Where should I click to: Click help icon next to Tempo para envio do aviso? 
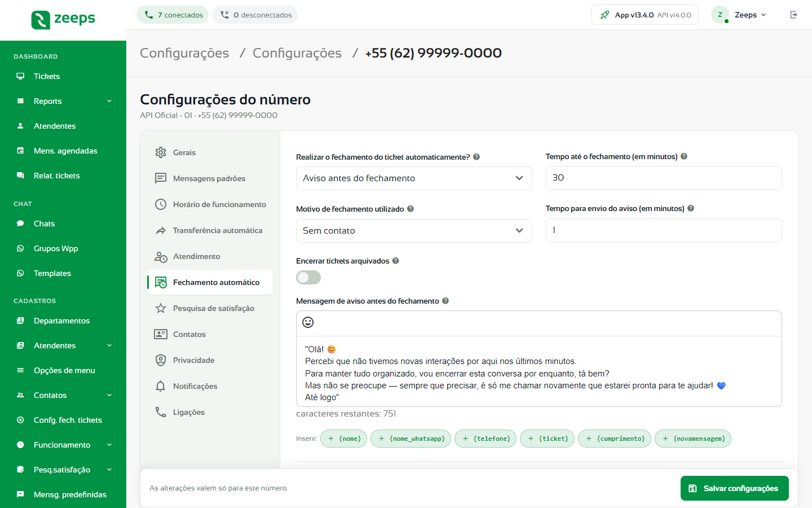tap(691, 208)
